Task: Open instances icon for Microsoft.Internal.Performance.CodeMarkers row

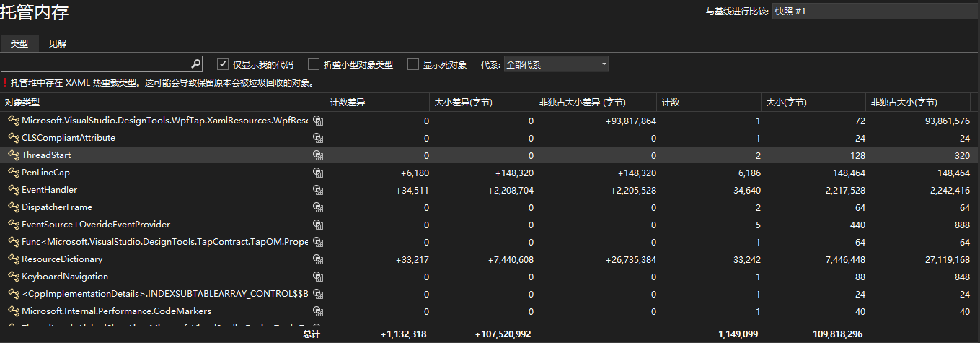Action: pos(317,311)
